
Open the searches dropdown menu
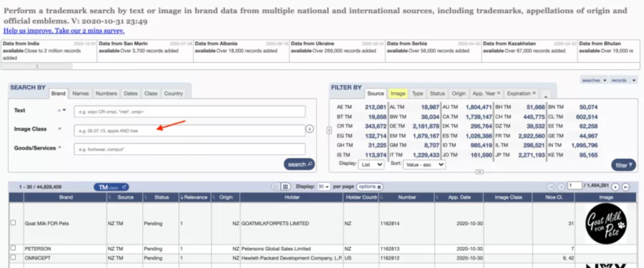[x=594, y=80]
